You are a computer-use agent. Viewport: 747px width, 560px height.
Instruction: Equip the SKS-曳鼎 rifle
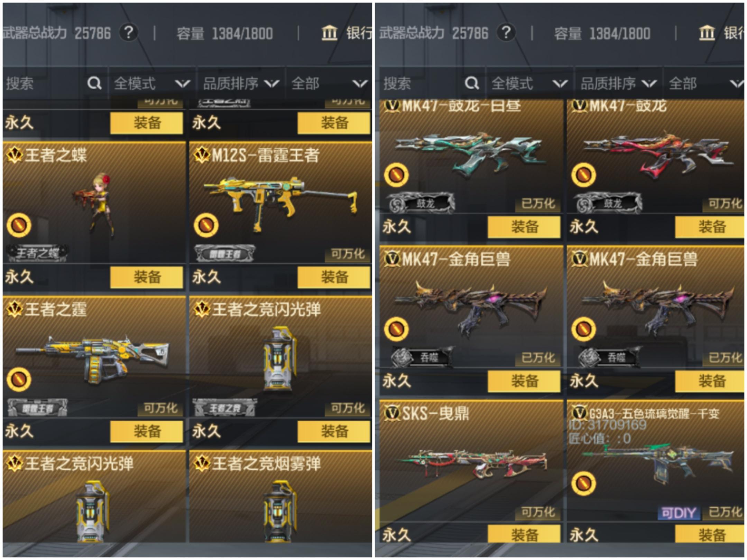click(524, 534)
